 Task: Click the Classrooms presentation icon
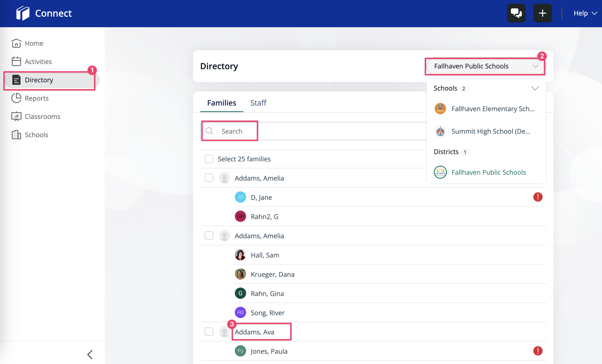16,117
